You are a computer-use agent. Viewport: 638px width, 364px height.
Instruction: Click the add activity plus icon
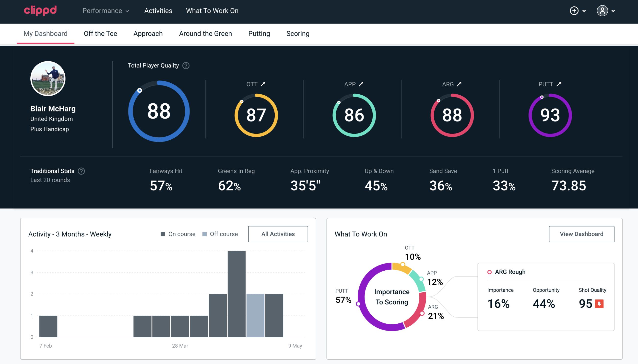(575, 11)
